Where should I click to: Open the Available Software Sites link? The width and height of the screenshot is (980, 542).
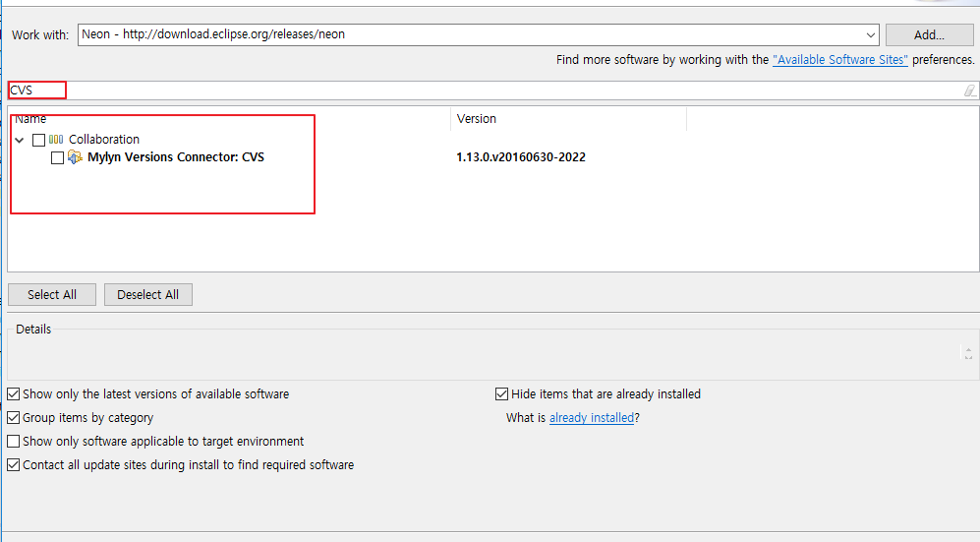[840, 59]
